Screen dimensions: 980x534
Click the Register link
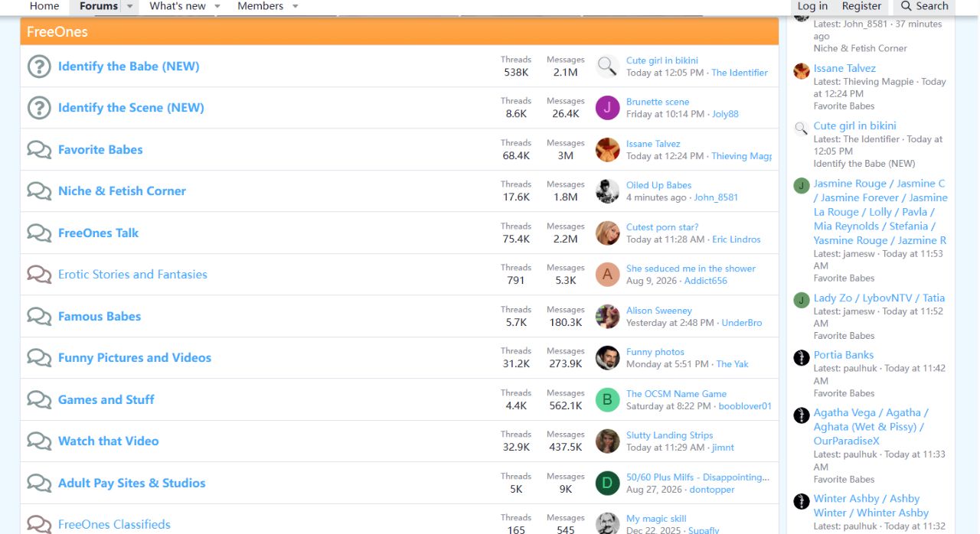point(862,6)
